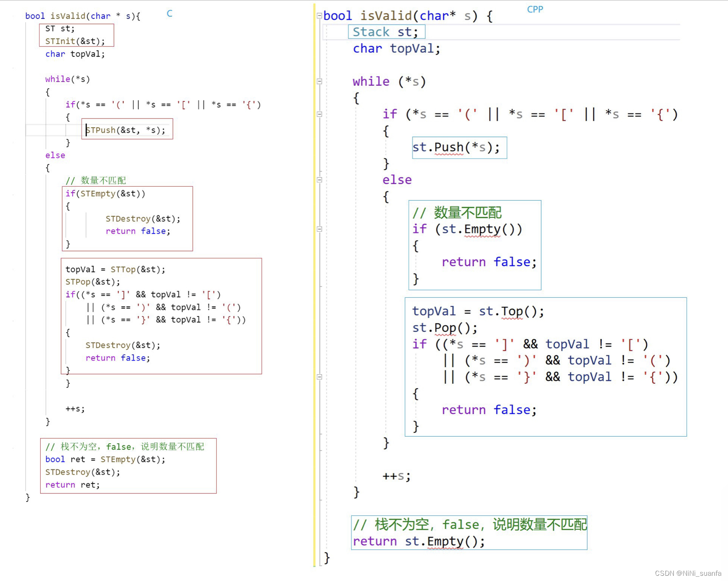Click the 'topVal = st.Top();' line
Viewport: 728px width, 581px height.
coord(478,311)
